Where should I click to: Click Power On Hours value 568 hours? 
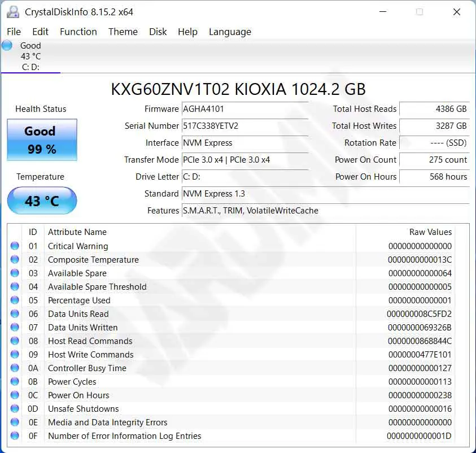434,177
